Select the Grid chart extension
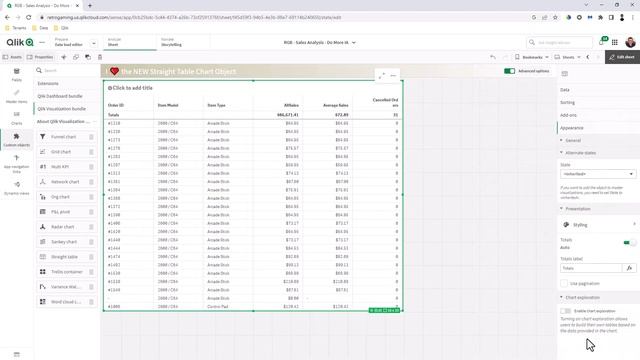640x360 pixels. (x=67, y=152)
